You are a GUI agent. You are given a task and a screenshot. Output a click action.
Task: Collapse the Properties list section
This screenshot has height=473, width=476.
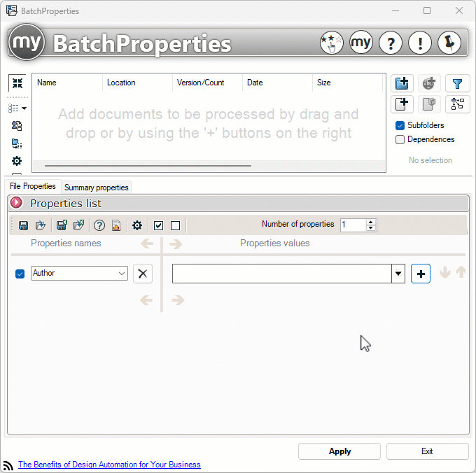(x=17, y=204)
